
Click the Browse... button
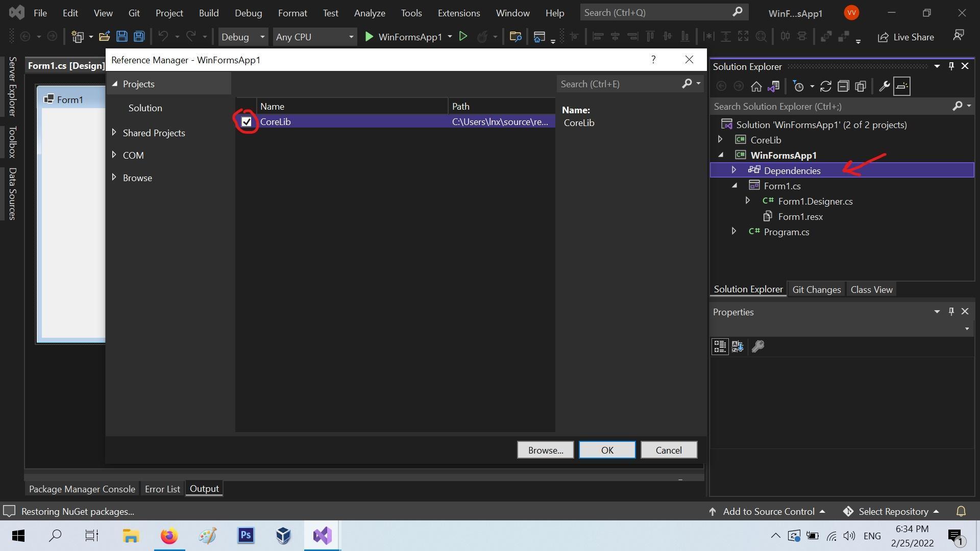coord(545,450)
